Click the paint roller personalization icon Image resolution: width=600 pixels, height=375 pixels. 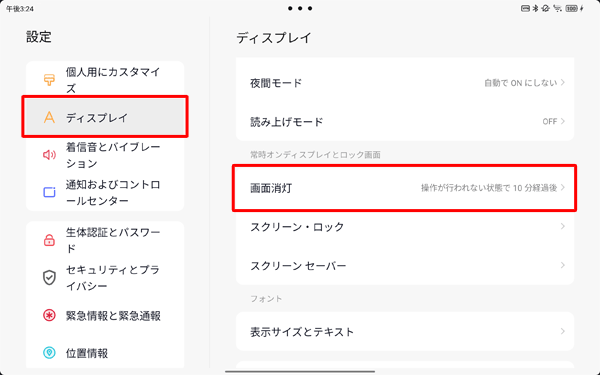tap(49, 80)
